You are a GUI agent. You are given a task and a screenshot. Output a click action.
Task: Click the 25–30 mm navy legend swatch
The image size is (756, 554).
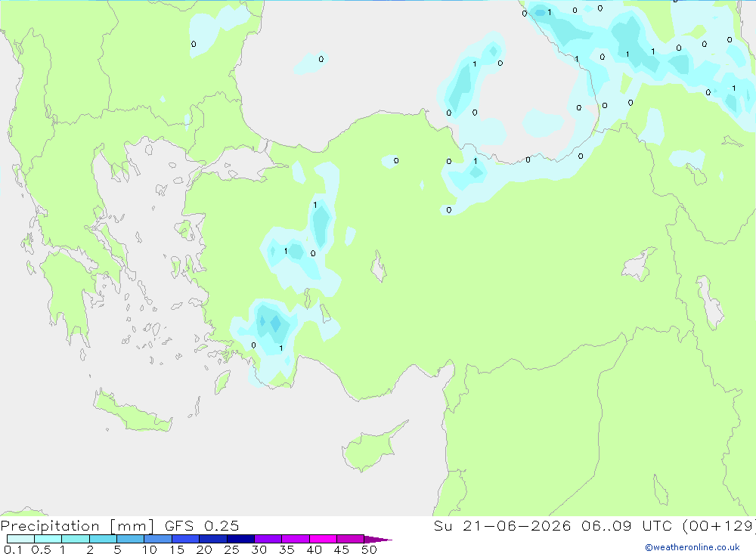tap(240, 539)
